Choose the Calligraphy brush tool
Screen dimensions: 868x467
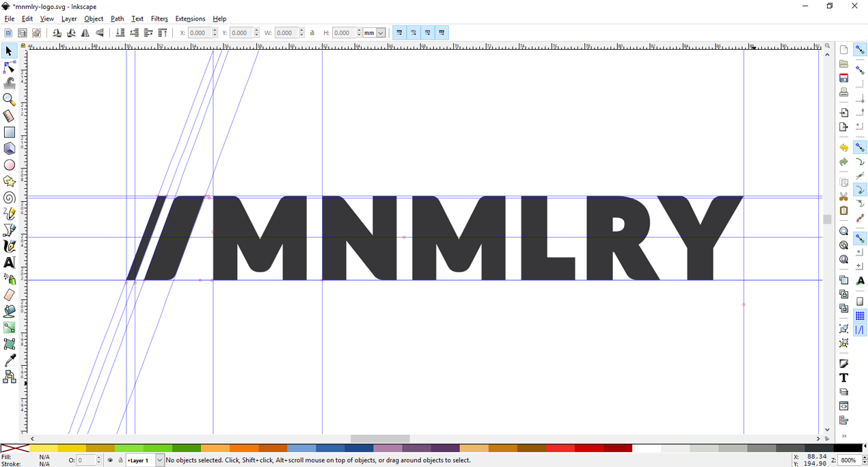pos(9,247)
